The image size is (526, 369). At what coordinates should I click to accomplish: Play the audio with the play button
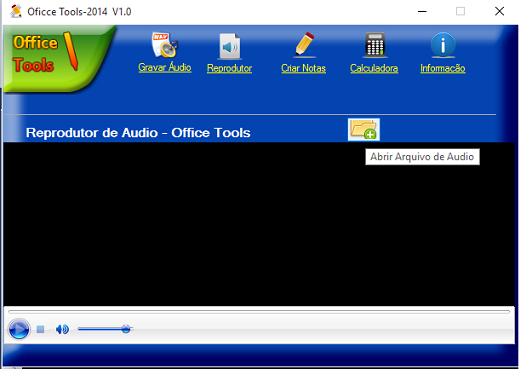point(19,329)
